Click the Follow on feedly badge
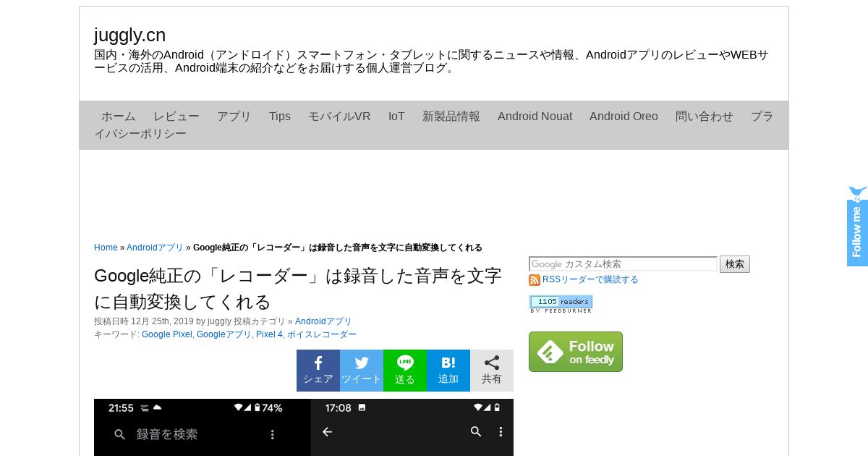Screen dimensions: 868x456 point(576,352)
